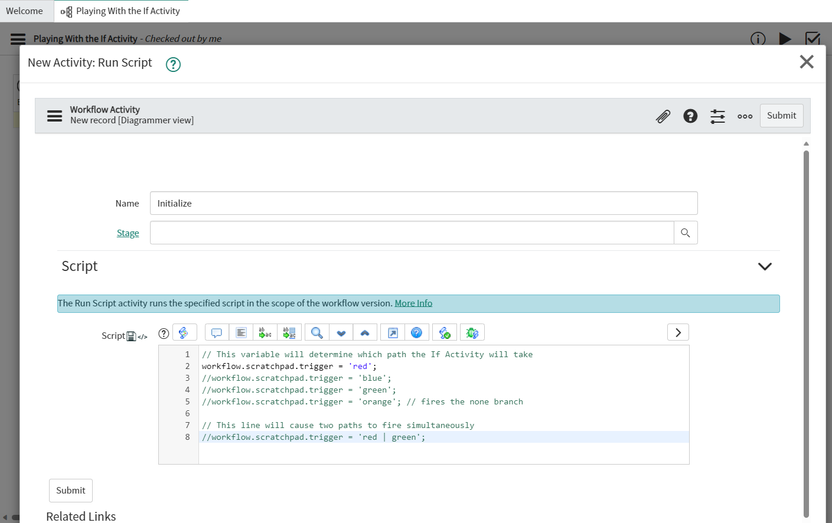Click the comment toggle toolbar icon
The height and width of the screenshot is (523, 832).
point(216,333)
